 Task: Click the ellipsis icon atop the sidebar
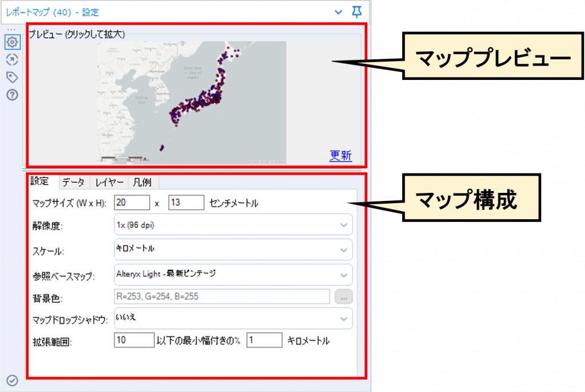tap(13, 29)
